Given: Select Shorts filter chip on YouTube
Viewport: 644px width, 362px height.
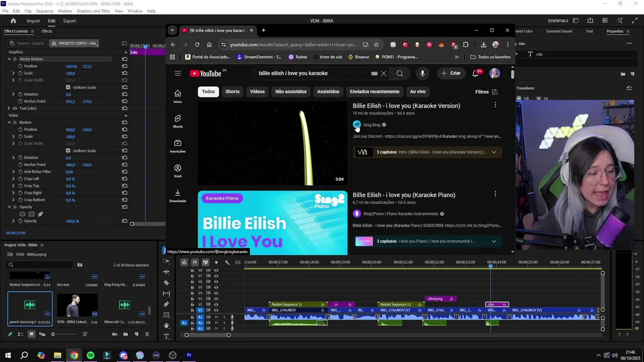Looking at the screenshot, I should [232, 92].
